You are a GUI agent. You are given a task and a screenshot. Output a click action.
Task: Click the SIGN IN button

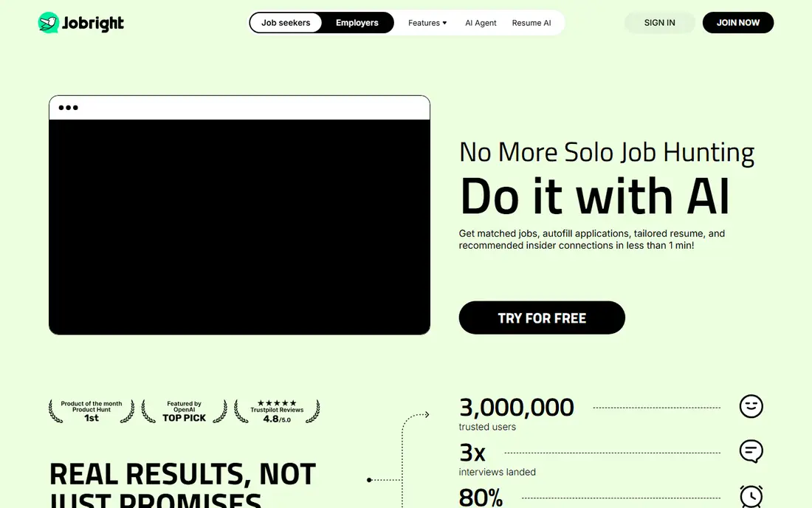click(x=660, y=23)
